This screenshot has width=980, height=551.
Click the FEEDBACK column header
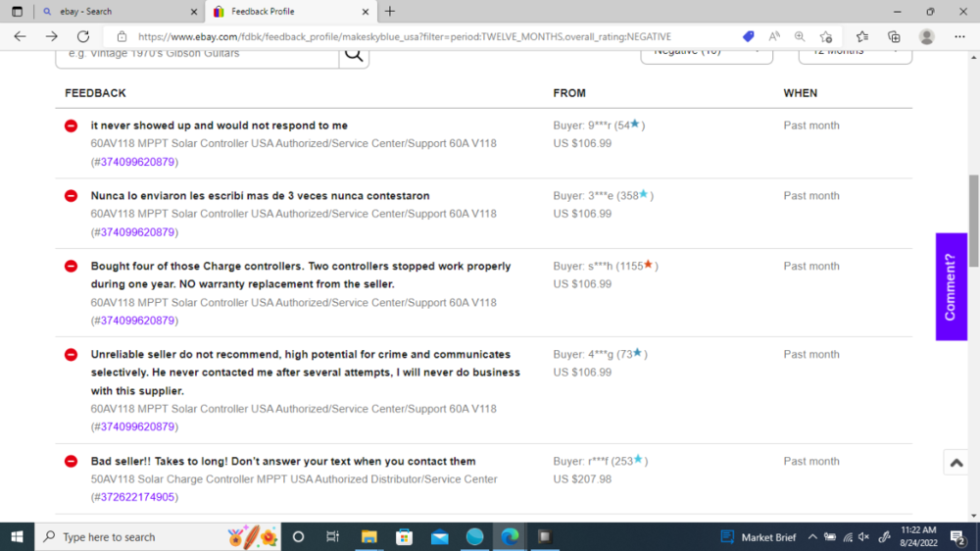point(96,93)
